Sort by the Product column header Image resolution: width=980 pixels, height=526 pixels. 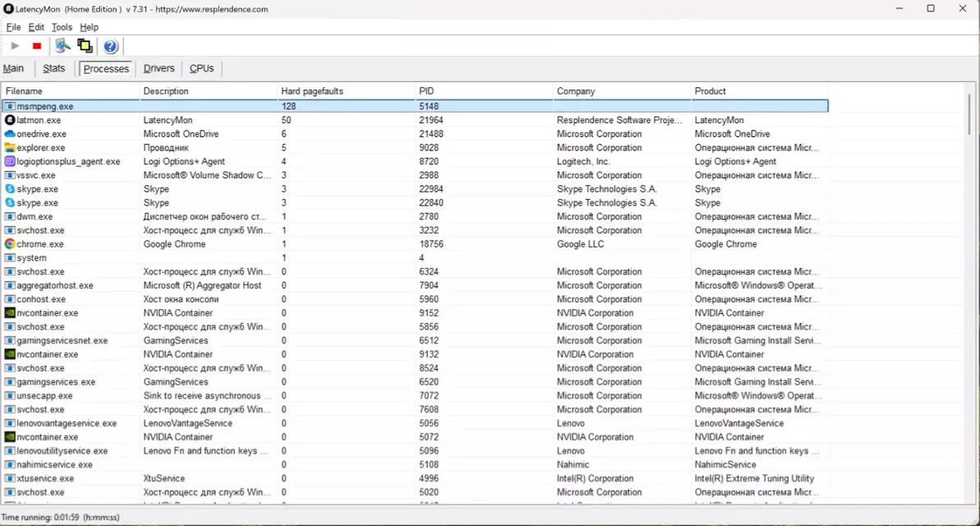pos(760,91)
